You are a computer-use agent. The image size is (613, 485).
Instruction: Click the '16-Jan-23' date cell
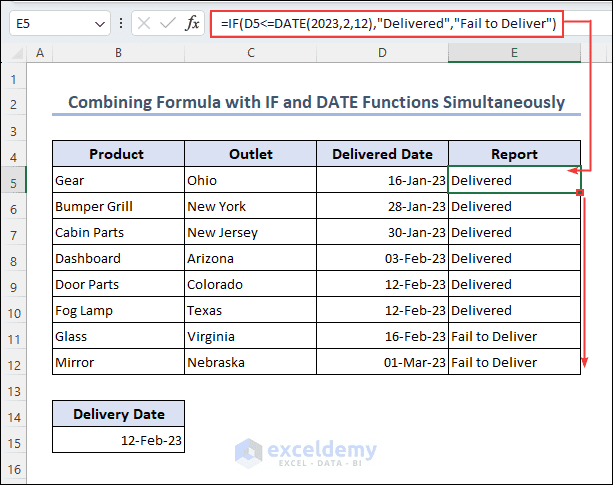(x=382, y=180)
